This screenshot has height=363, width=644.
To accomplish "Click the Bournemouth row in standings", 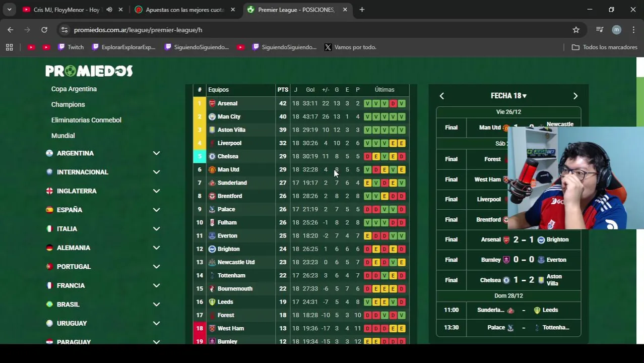I will [301, 288].
